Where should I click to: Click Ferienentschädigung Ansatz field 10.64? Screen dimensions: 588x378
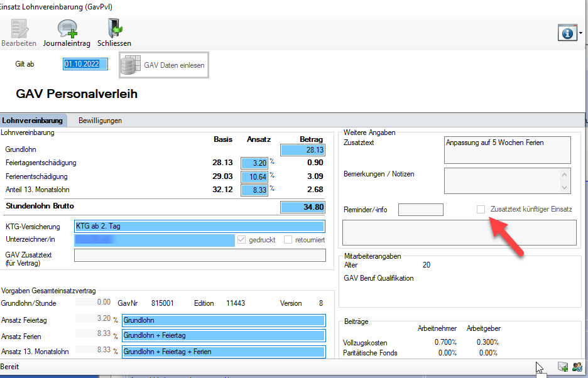(x=254, y=176)
